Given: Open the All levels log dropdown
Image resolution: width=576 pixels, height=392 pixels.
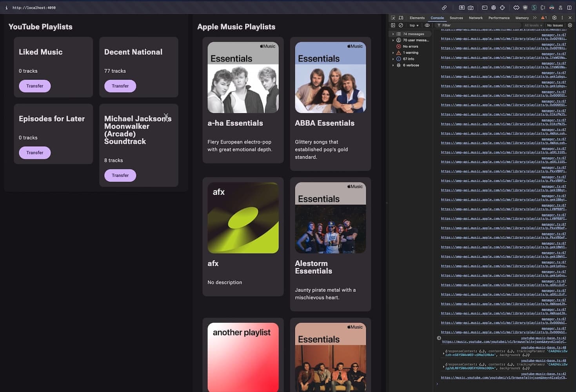Looking at the screenshot, I should tap(533, 25).
